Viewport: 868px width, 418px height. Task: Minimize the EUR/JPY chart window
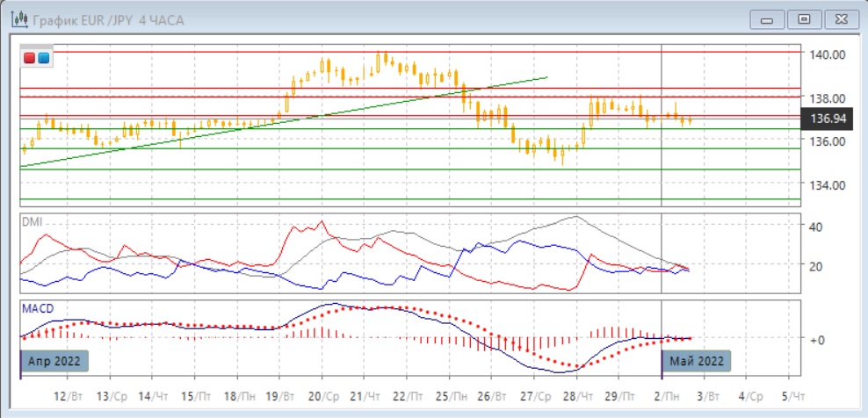coord(769,18)
